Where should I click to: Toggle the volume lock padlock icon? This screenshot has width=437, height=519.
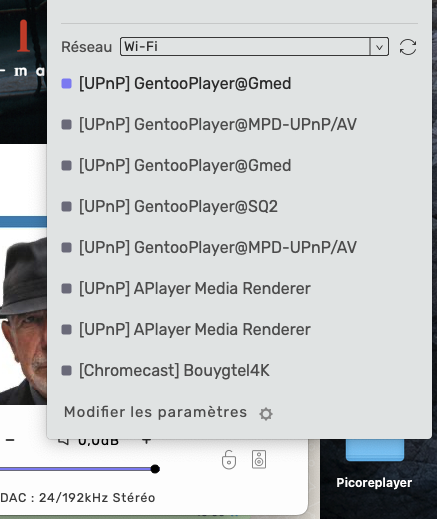229,460
